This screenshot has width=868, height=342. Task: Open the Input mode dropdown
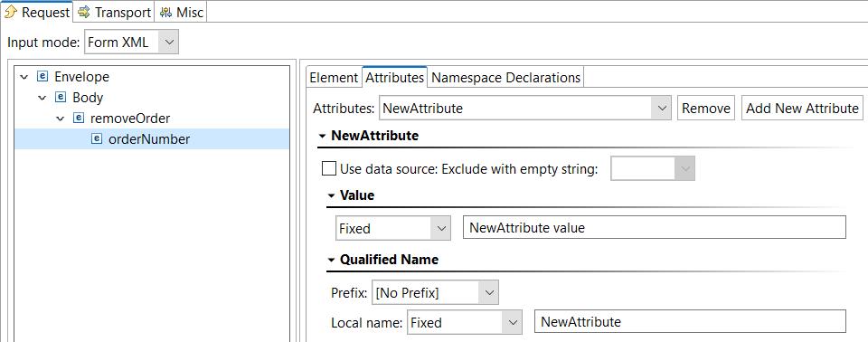point(132,43)
